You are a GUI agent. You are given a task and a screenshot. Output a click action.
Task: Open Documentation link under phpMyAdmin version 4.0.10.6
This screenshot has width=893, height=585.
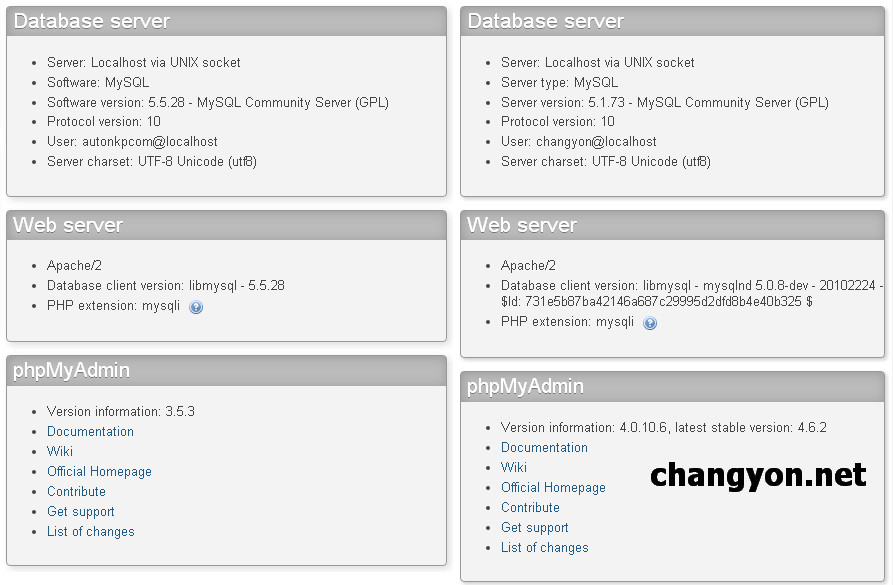(x=544, y=447)
